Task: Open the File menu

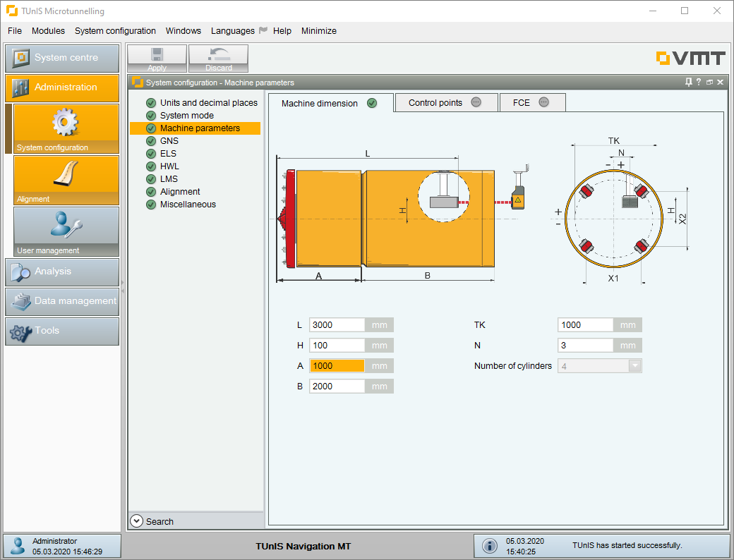Action: [x=15, y=31]
